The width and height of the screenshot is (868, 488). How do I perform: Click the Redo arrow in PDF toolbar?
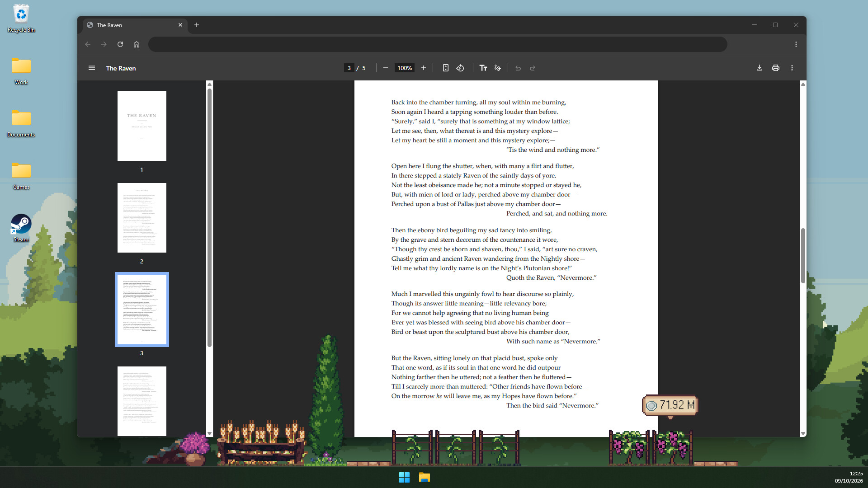coord(533,68)
